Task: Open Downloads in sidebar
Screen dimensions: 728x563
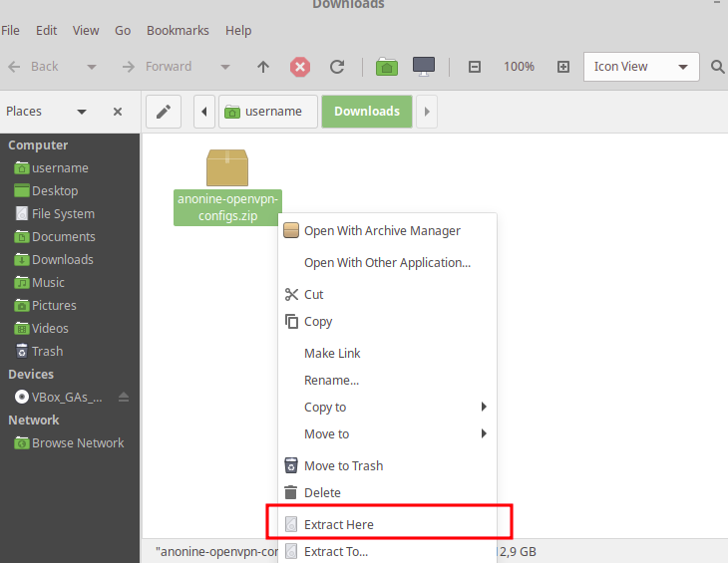Action: click(x=54, y=260)
